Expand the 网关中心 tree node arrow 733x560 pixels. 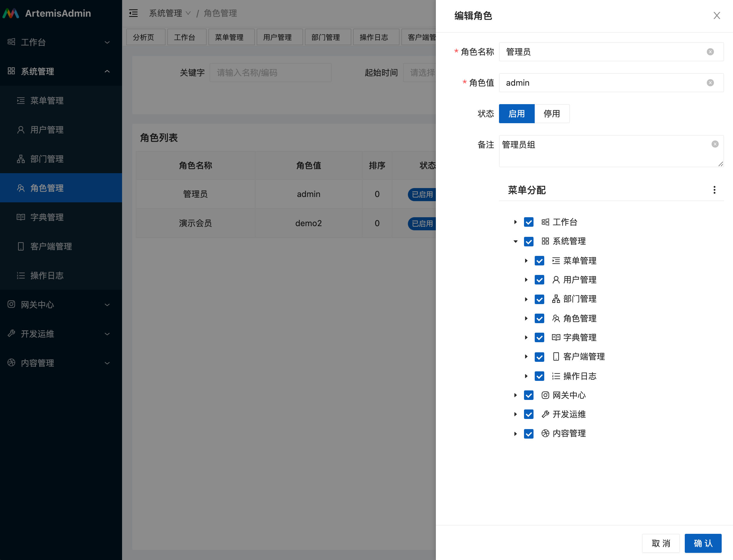pyautogui.click(x=516, y=395)
